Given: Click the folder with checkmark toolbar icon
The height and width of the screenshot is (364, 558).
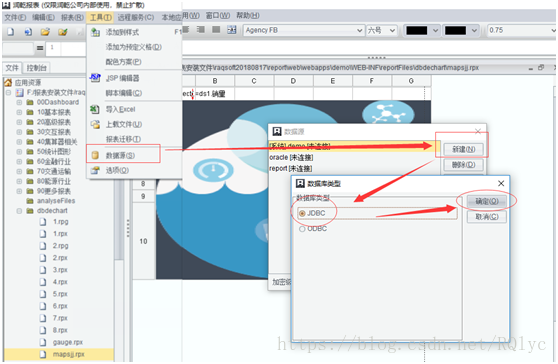Looking at the screenshot, I should (63, 32).
